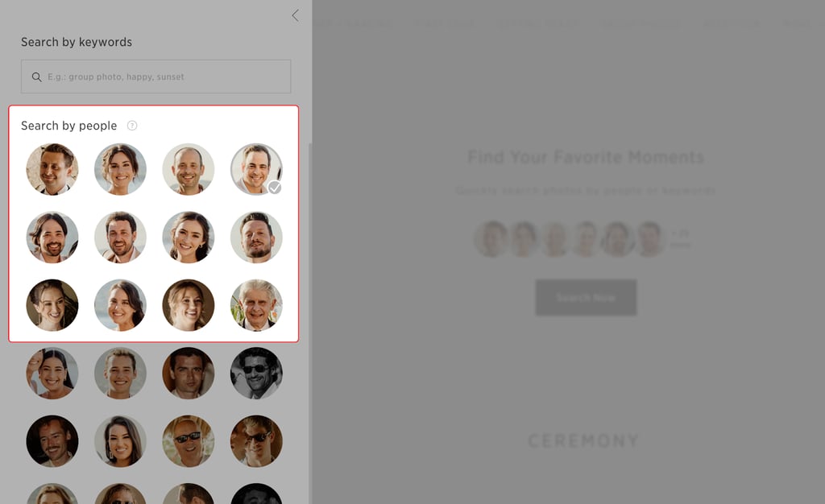Viewport: 825px width, 504px height.
Task: Click the magnifier icon in the keyword field
Action: pos(36,77)
